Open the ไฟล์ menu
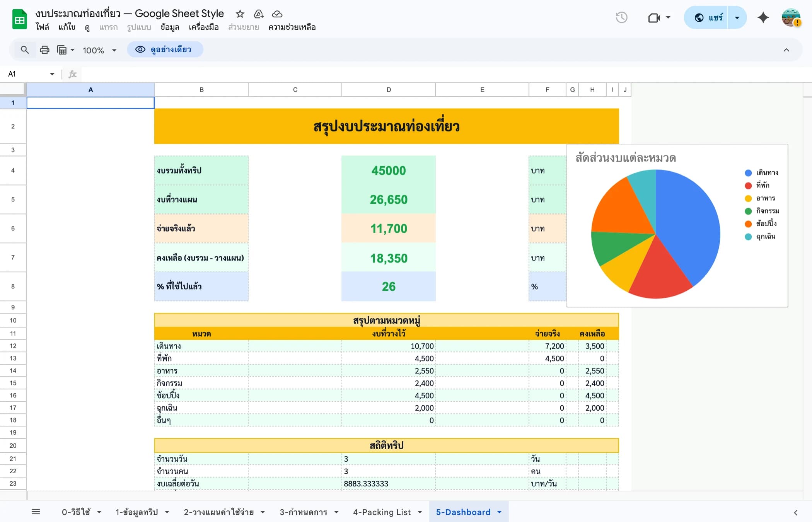Viewport: 812px width, 522px height. 43,27
